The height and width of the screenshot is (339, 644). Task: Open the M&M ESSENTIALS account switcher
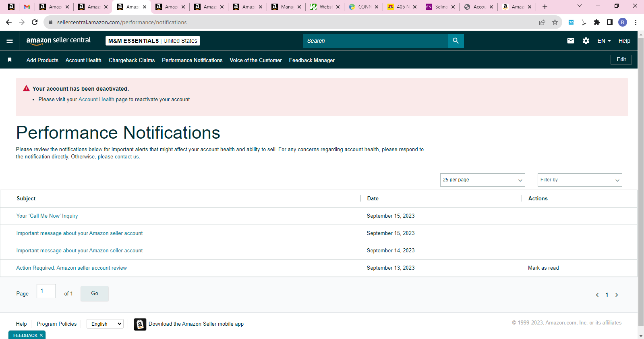click(x=153, y=41)
